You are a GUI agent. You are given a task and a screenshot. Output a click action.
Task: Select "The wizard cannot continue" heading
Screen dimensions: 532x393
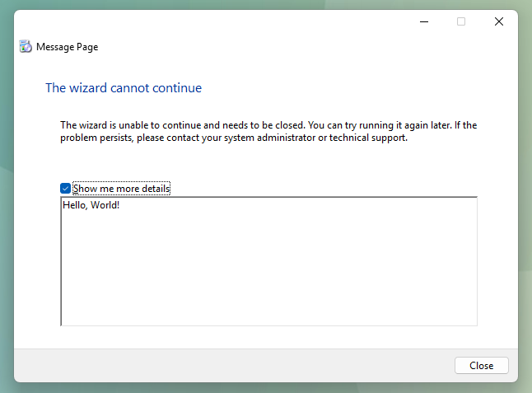[123, 88]
